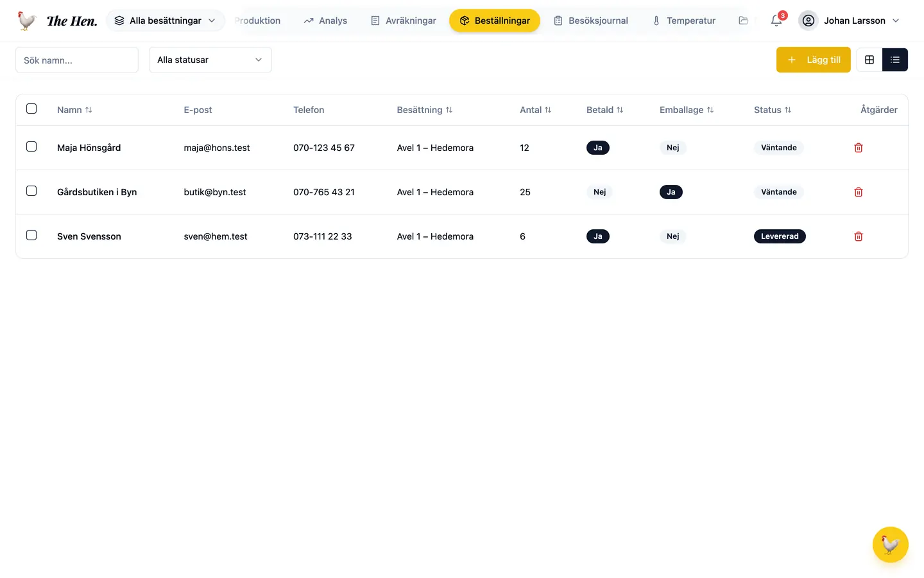Select the active Beställningar tab

(x=495, y=21)
